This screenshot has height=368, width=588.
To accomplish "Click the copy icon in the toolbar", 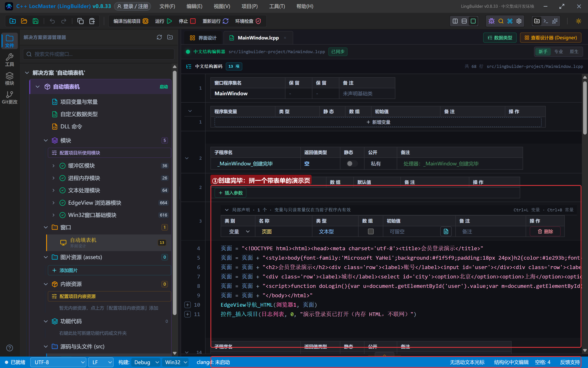I will [80, 21].
